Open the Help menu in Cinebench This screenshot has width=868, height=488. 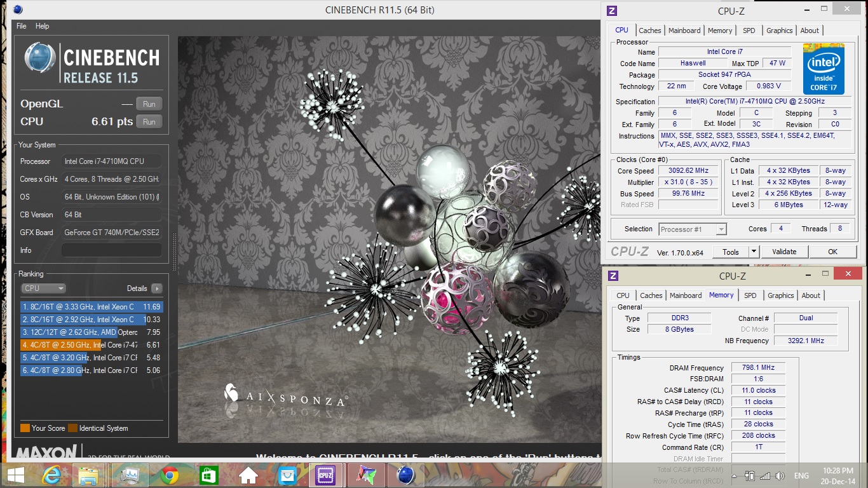click(42, 26)
